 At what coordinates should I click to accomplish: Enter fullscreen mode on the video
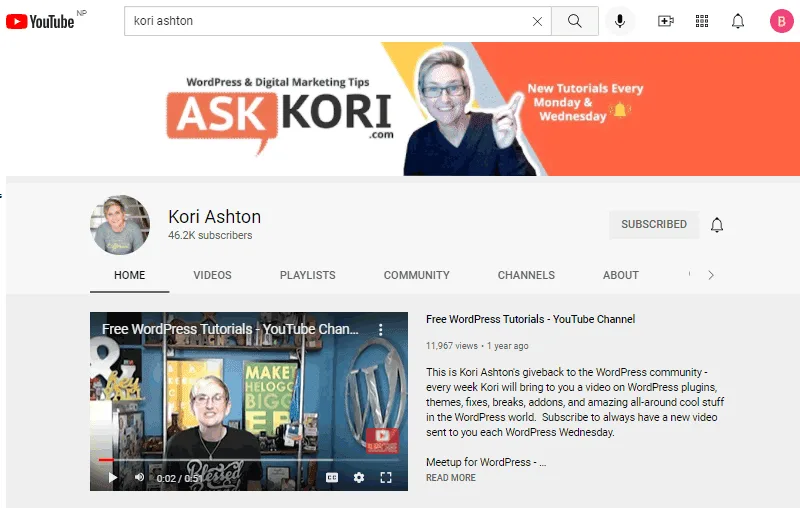[x=386, y=477]
